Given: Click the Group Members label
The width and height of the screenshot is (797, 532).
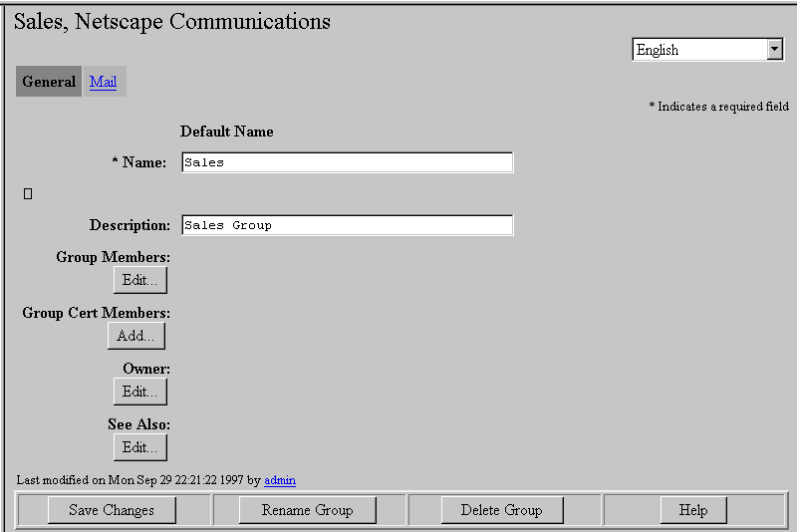Looking at the screenshot, I should point(113,257).
